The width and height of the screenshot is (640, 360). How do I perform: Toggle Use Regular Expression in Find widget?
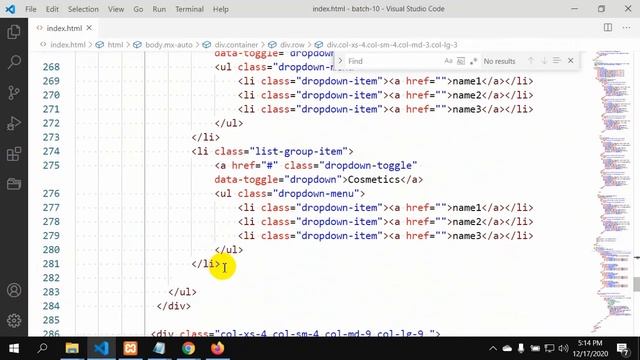point(473,61)
